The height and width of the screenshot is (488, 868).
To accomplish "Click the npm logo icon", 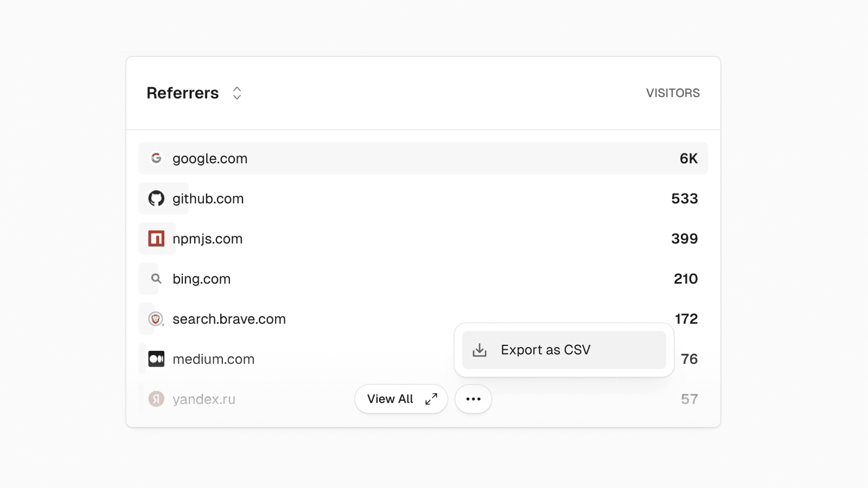I will click(156, 239).
